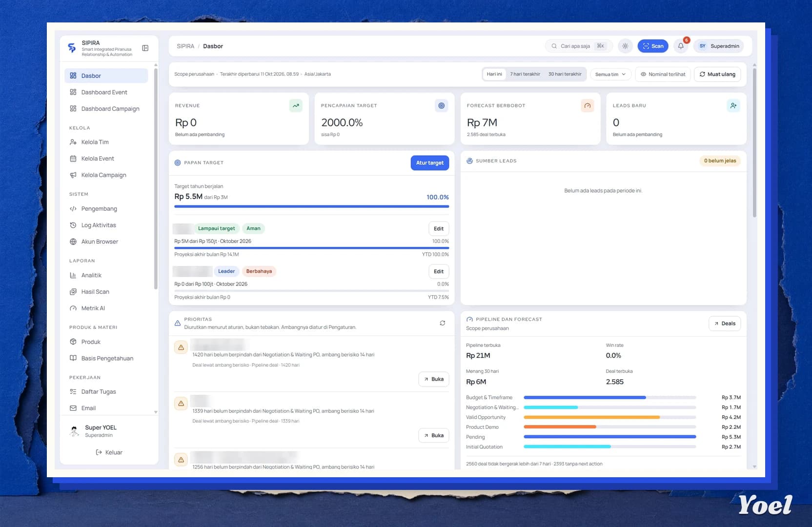812x527 pixels.
Task: Click the yearly target progress bar
Action: [311, 206]
